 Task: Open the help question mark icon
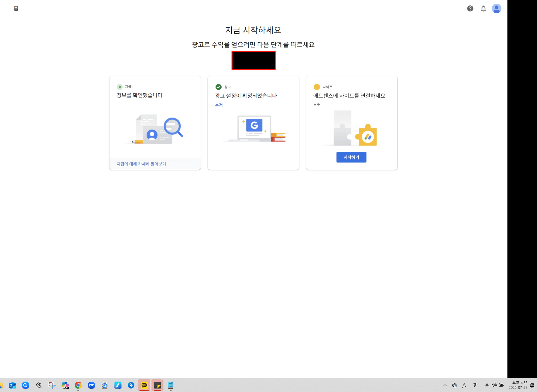[470, 9]
